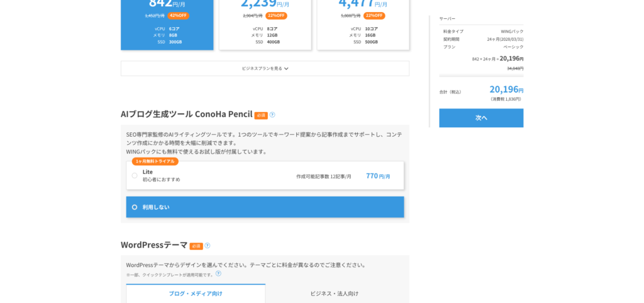Click 必須 badge beside WordPressテーマ

[x=196, y=246]
